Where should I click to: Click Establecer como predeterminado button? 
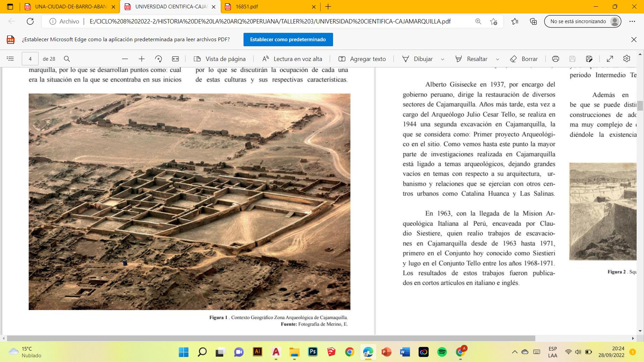288,39
